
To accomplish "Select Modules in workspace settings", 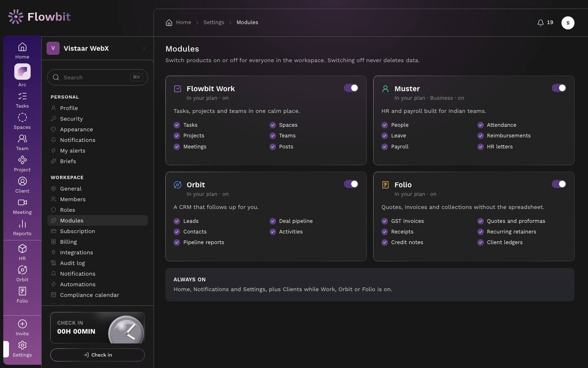I will click(x=98, y=220).
